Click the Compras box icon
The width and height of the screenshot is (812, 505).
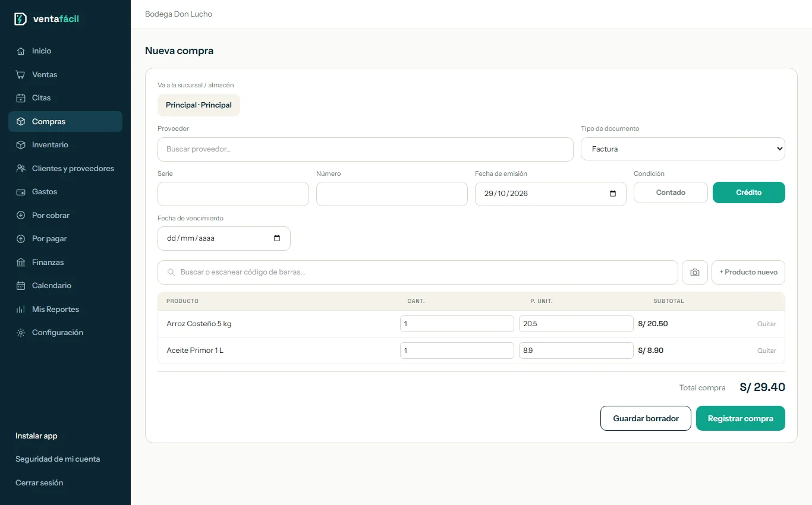pyautogui.click(x=21, y=122)
